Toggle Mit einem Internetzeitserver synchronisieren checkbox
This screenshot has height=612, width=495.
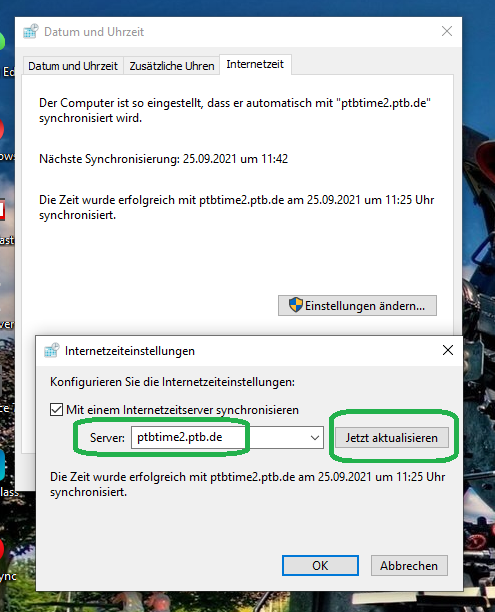pos(56,409)
